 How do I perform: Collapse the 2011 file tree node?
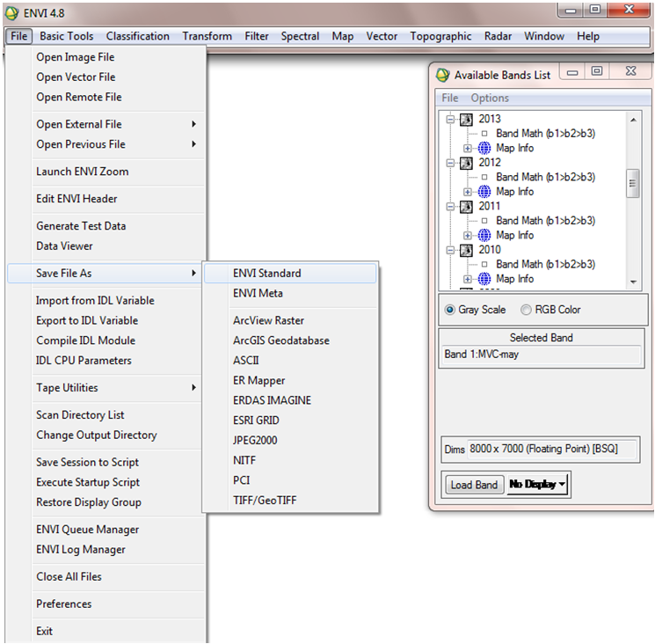[450, 207]
